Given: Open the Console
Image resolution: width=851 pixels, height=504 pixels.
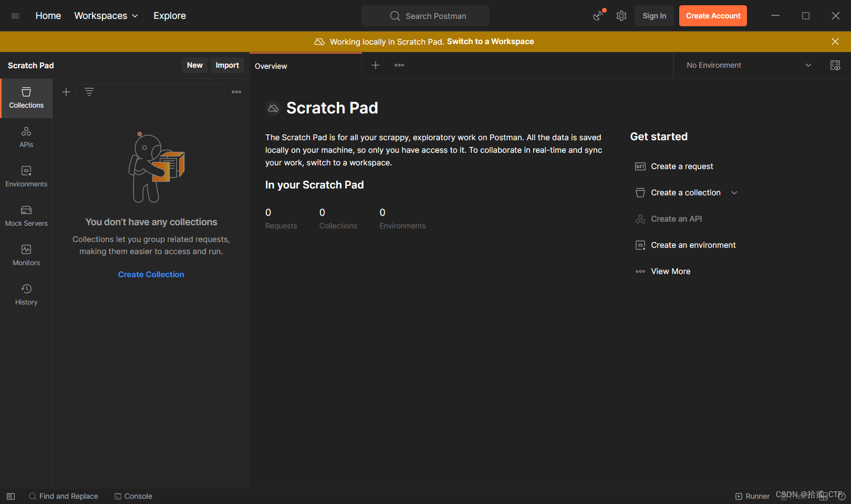Looking at the screenshot, I should [x=133, y=496].
